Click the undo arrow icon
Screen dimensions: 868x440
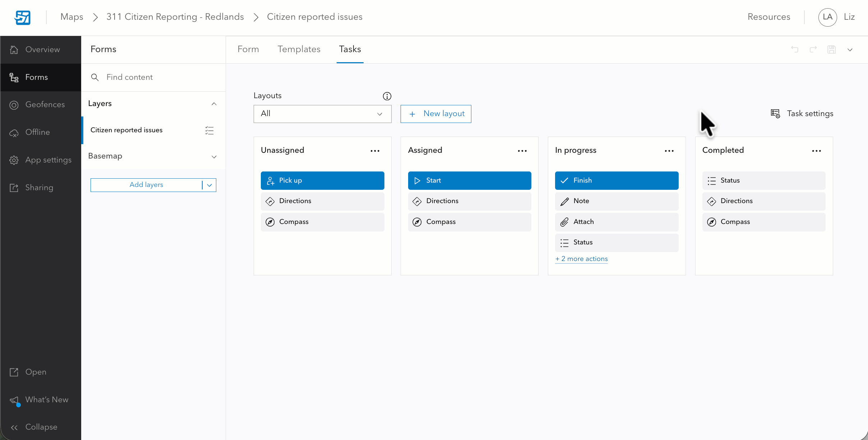[x=795, y=50]
